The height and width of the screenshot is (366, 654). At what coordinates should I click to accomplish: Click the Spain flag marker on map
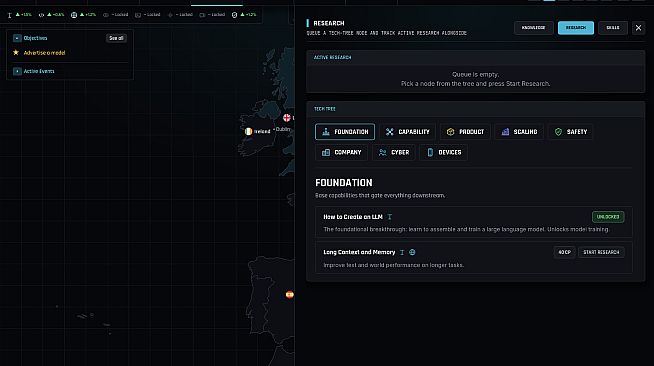pyautogui.click(x=289, y=295)
